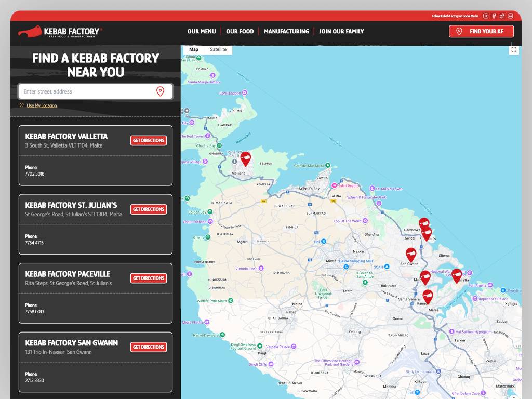
Task: Click the Sliema label on the map
Action: (444, 256)
